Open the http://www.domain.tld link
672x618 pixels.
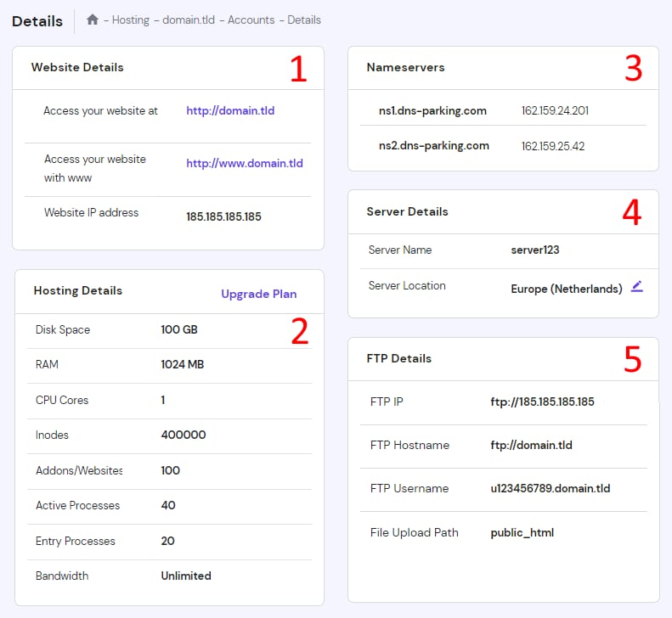coord(244,163)
